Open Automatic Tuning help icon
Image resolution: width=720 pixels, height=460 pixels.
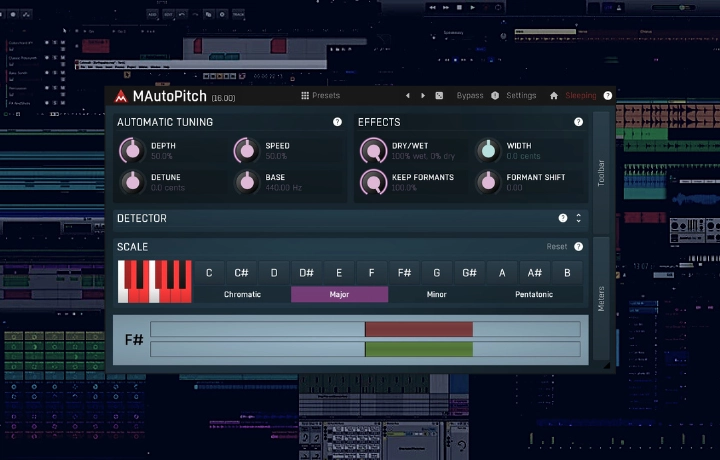click(x=337, y=122)
